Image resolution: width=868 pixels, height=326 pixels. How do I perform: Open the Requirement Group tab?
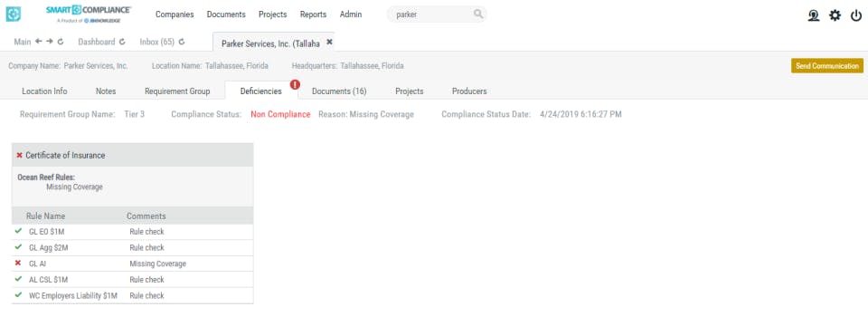tap(177, 91)
